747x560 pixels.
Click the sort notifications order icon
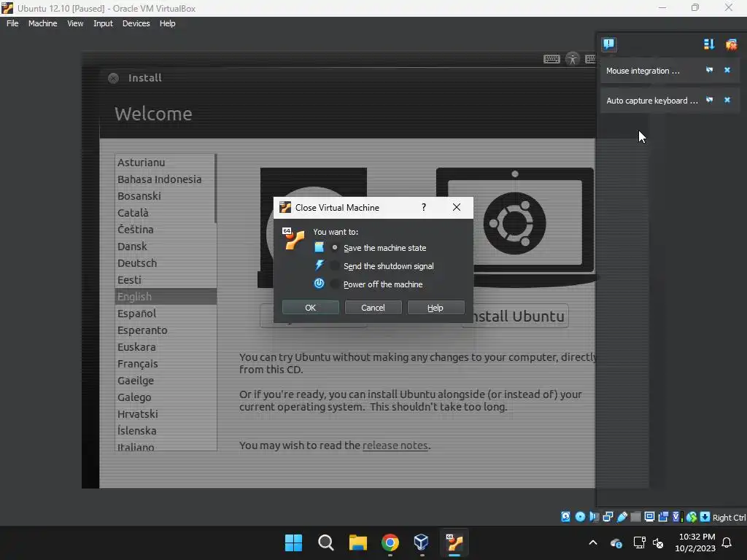pyautogui.click(x=709, y=44)
